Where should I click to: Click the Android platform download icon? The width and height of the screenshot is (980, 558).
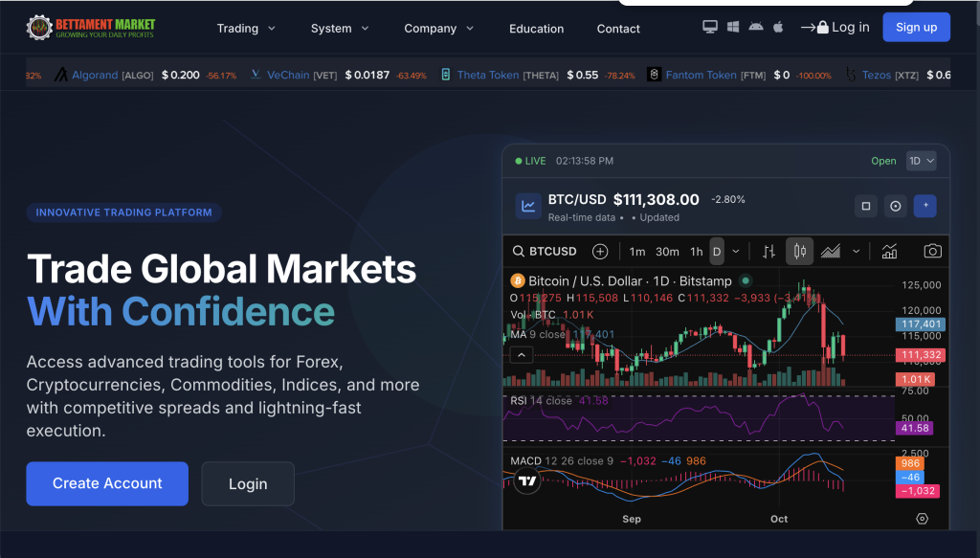point(756,27)
